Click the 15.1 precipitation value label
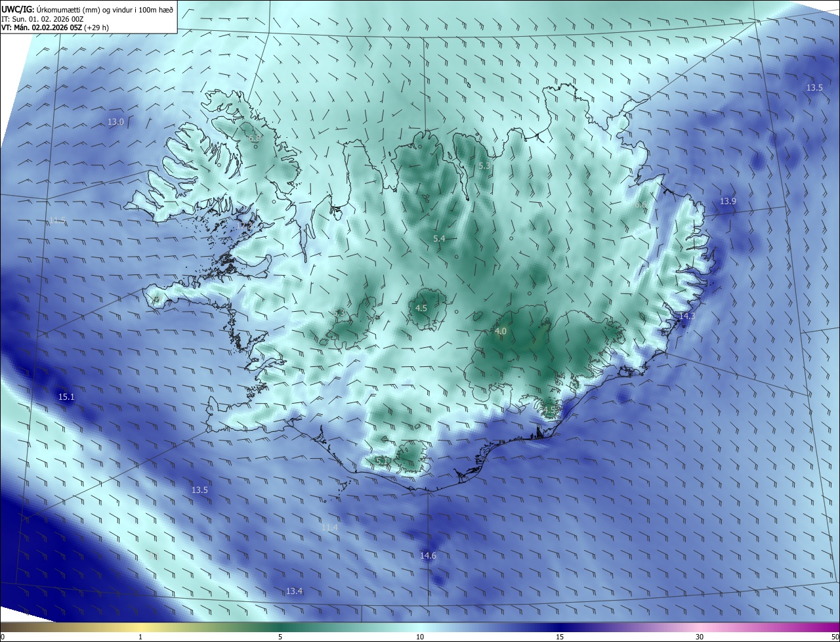The width and height of the screenshot is (840, 642). coord(66,396)
